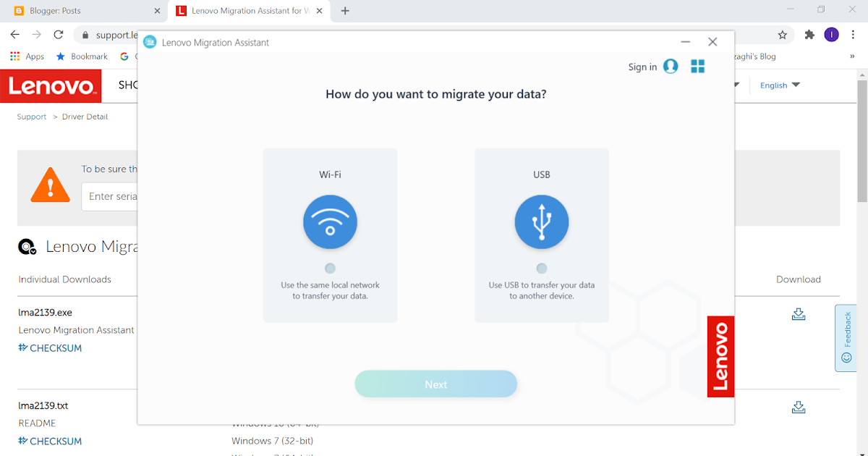Bookmark this page with the star icon

[782, 35]
